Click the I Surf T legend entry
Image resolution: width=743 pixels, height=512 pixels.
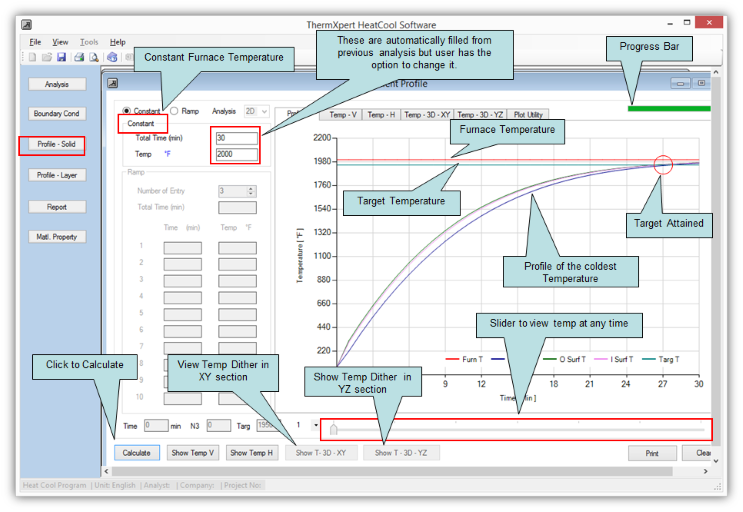(614, 359)
